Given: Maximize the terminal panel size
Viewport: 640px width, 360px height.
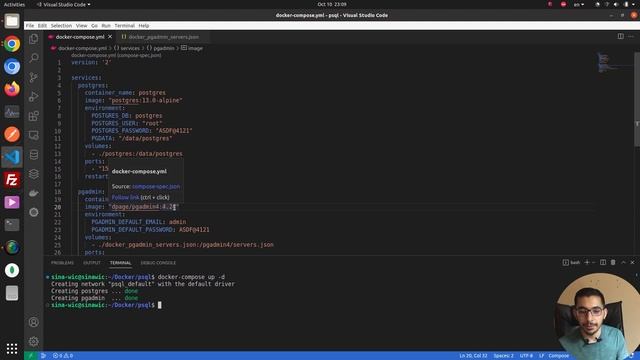Looking at the screenshot, I should pos(623,262).
